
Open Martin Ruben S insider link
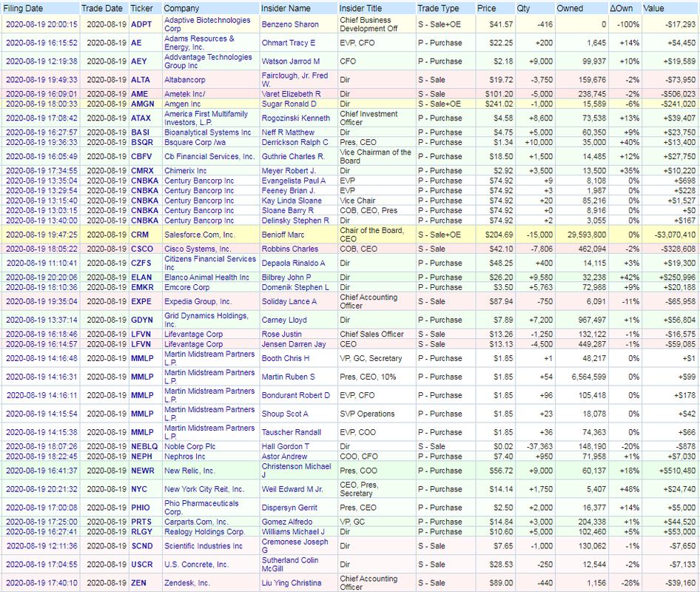click(288, 377)
